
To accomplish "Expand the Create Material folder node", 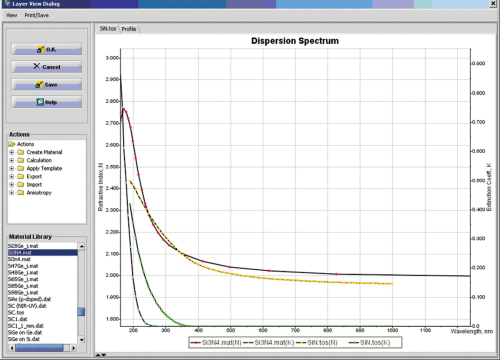I will click(x=12, y=152).
